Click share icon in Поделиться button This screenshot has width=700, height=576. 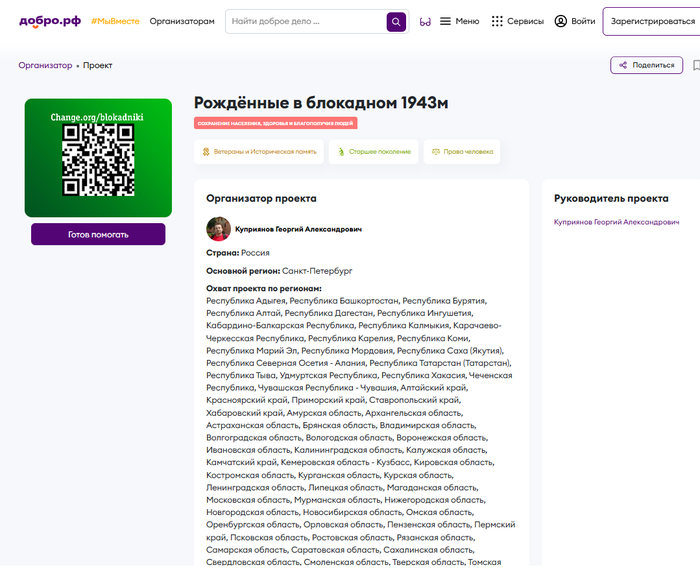tap(623, 65)
